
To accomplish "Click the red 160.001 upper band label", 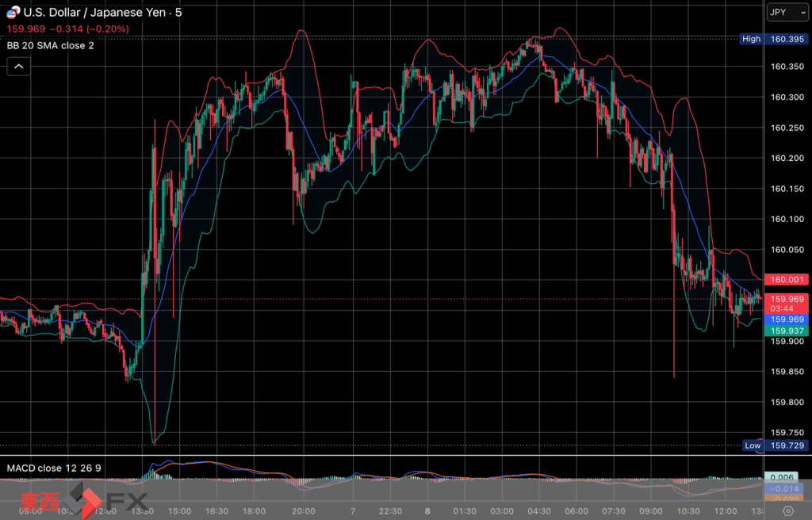I will 786,280.
